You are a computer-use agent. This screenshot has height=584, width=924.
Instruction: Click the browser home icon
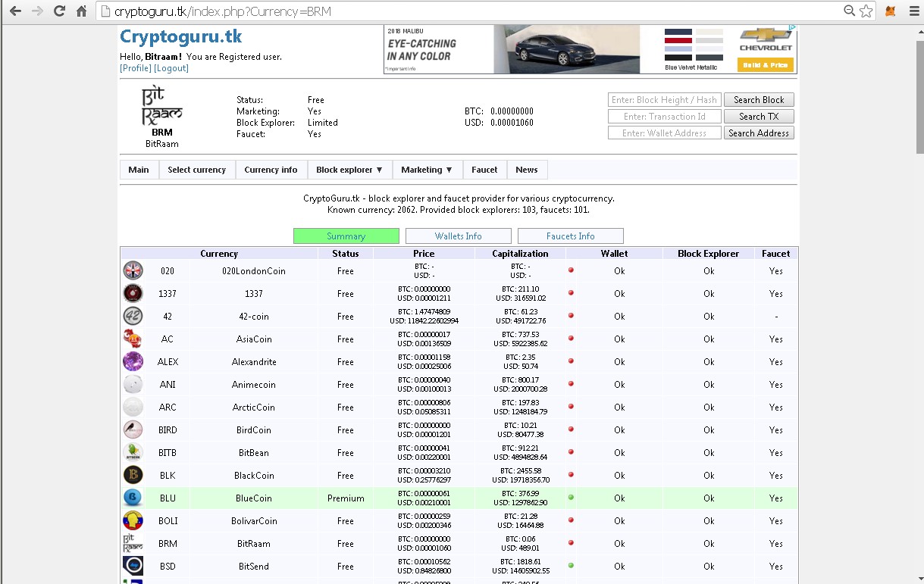81,11
